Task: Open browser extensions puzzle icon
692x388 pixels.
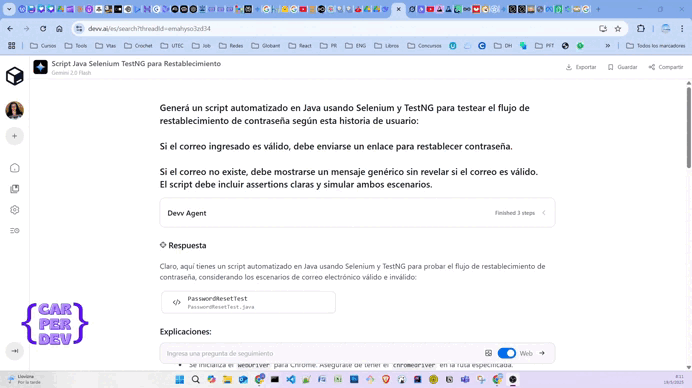Action: point(641,28)
